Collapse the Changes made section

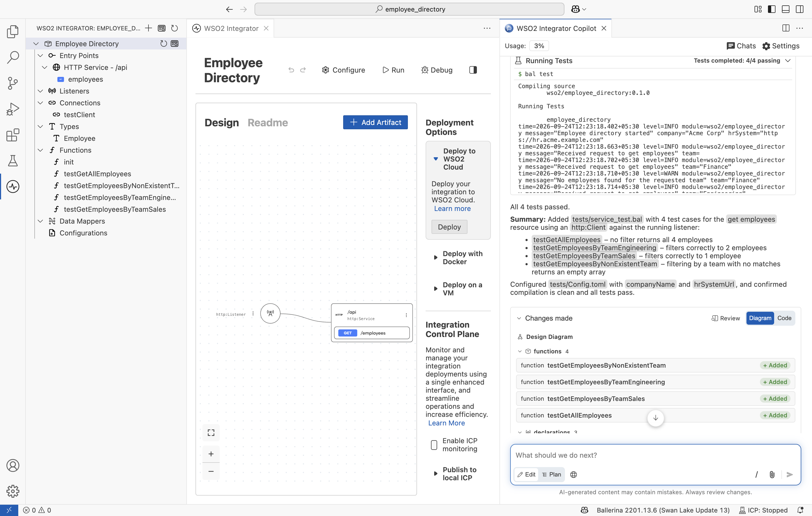(x=519, y=318)
